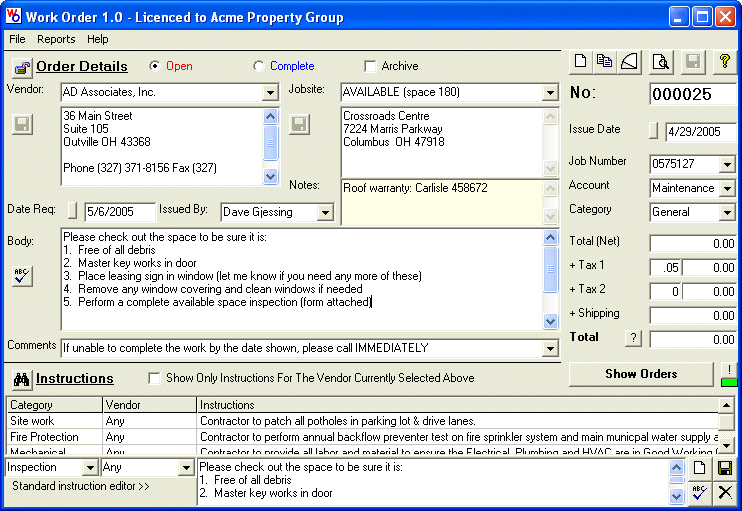This screenshot has width=742, height=511.
Task: Spell check the Body text
Action: 22,276
